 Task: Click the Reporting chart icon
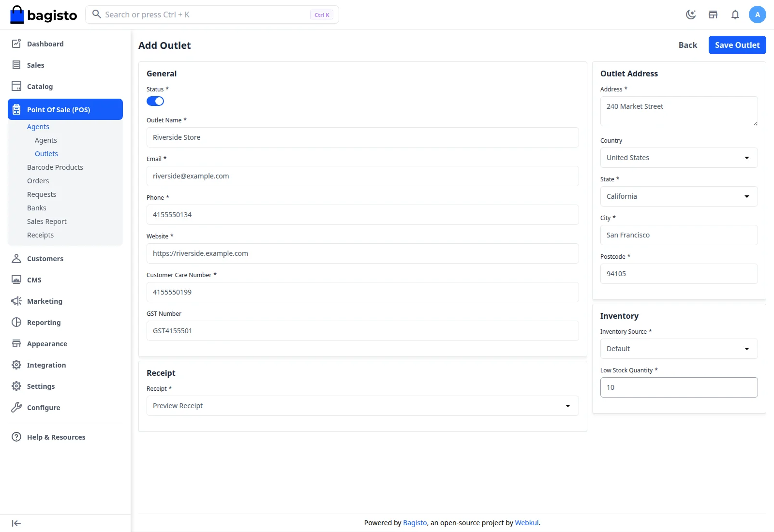(16, 322)
